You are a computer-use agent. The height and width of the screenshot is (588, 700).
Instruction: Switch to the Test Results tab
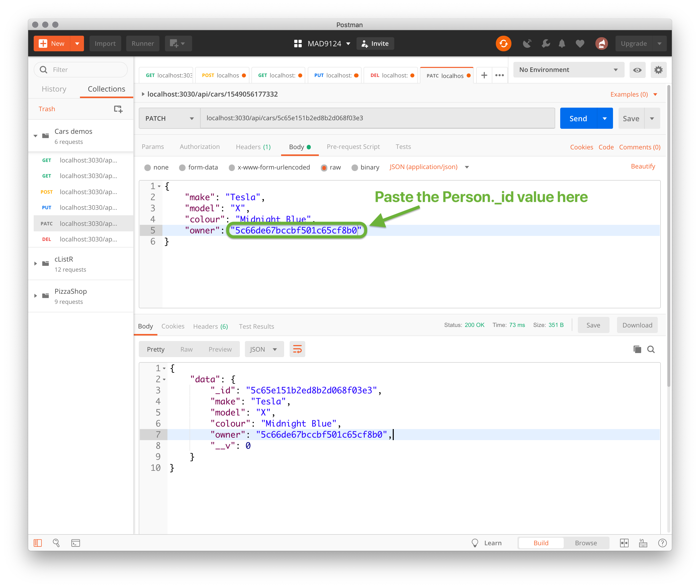click(x=256, y=326)
